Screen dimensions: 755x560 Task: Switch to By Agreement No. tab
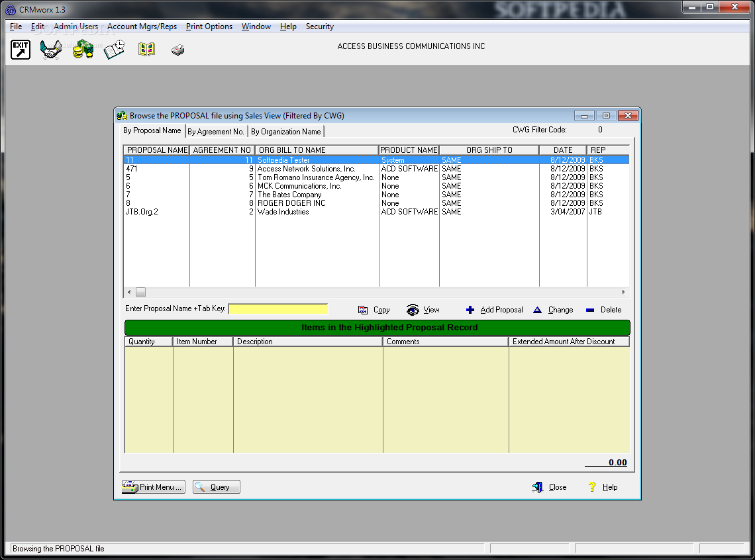point(216,131)
